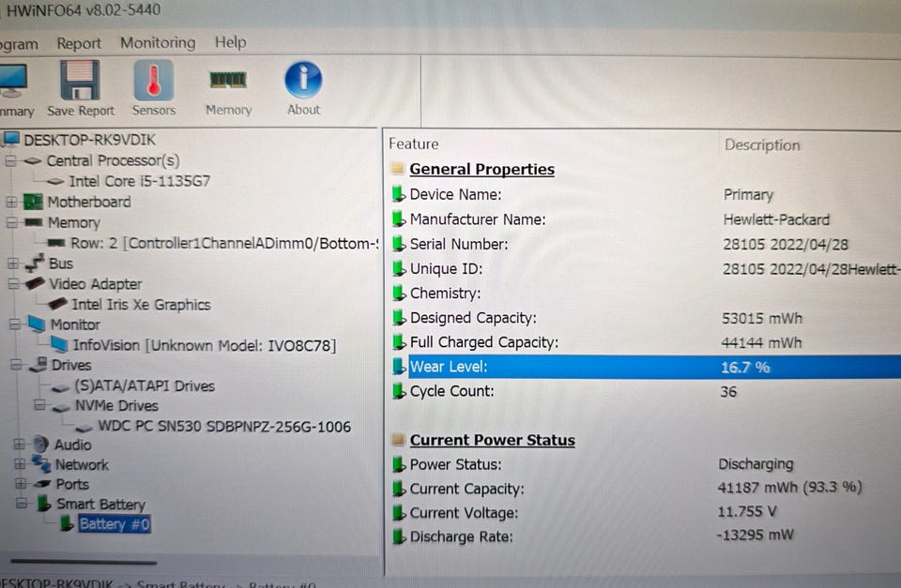Open the Report menu
The image size is (901, 588).
click(x=79, y=44)
